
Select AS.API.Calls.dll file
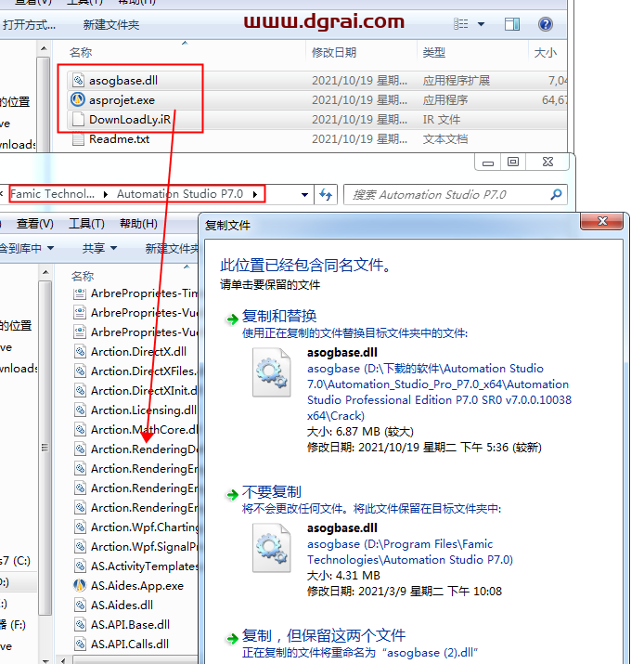click(x=130, y=644)
